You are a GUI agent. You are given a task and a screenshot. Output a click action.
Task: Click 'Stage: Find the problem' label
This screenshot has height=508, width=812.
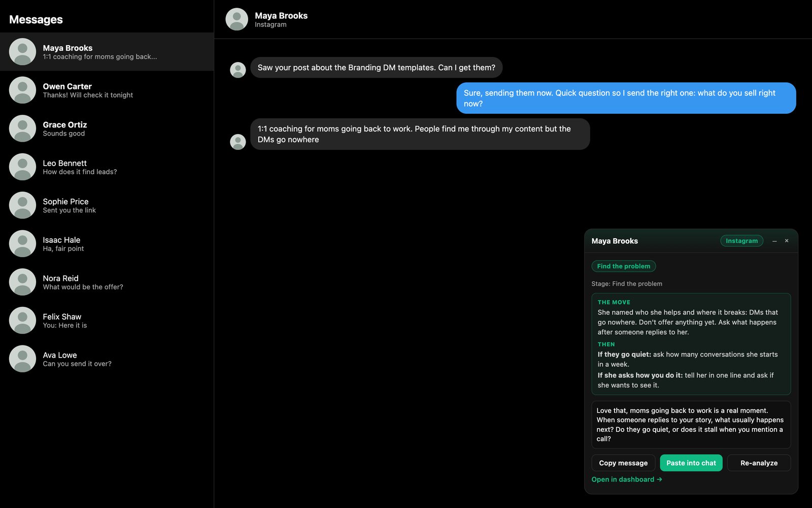627,284
